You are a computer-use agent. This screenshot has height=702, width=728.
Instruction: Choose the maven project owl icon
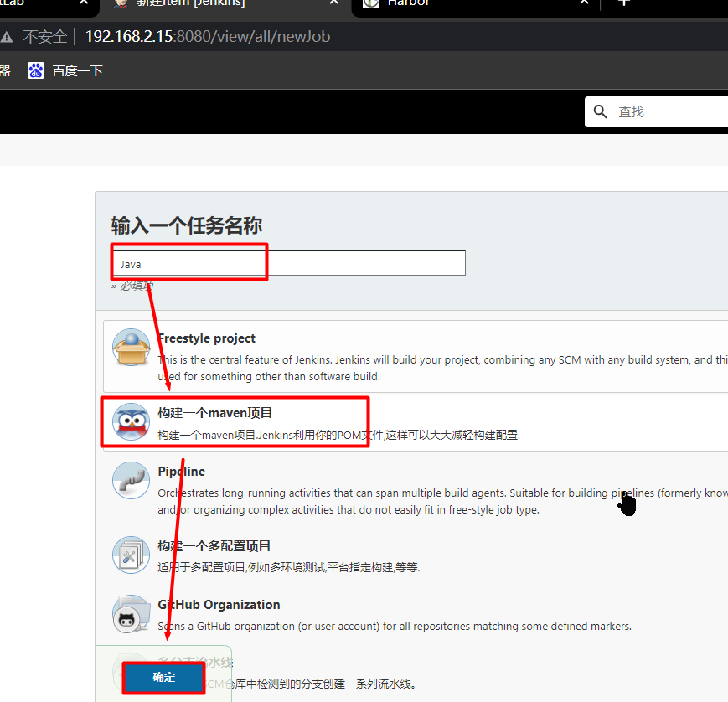point(132,421)
